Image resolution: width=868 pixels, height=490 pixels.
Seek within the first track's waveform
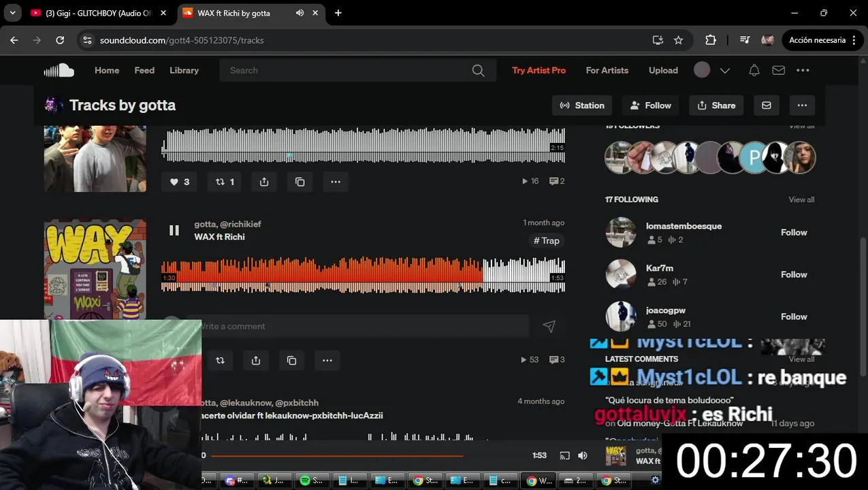363,145
